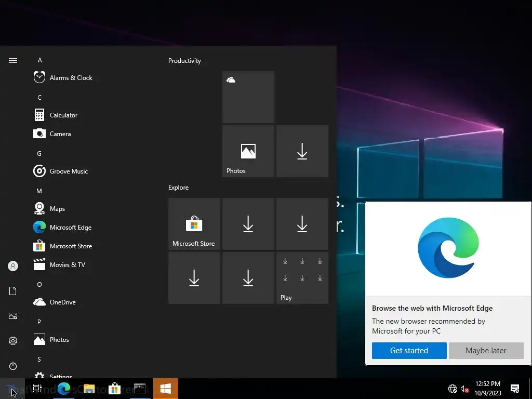
Task: Click download tile directly below Microsoft Store tile
Action: pos(194,278)
